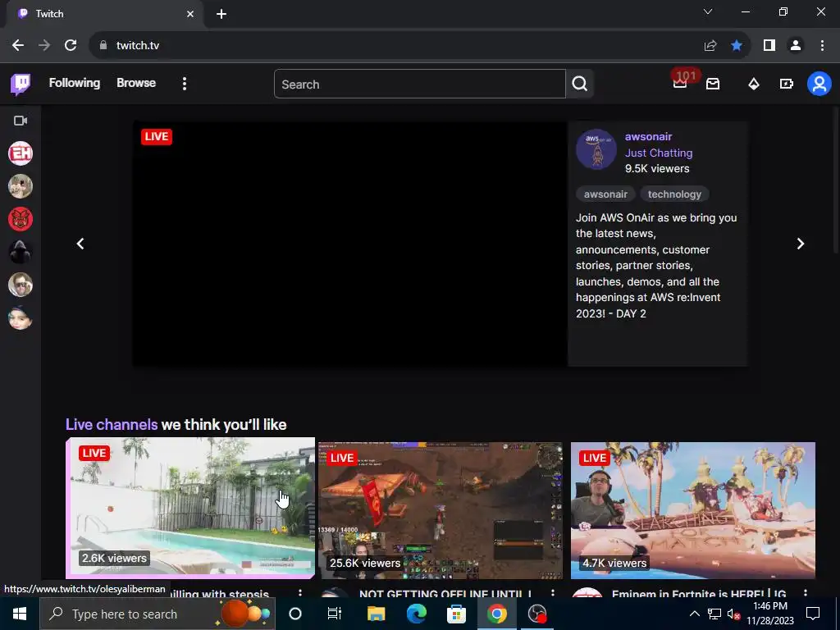Open the Windows notification center
840x630 pixels.
point(813,614)
